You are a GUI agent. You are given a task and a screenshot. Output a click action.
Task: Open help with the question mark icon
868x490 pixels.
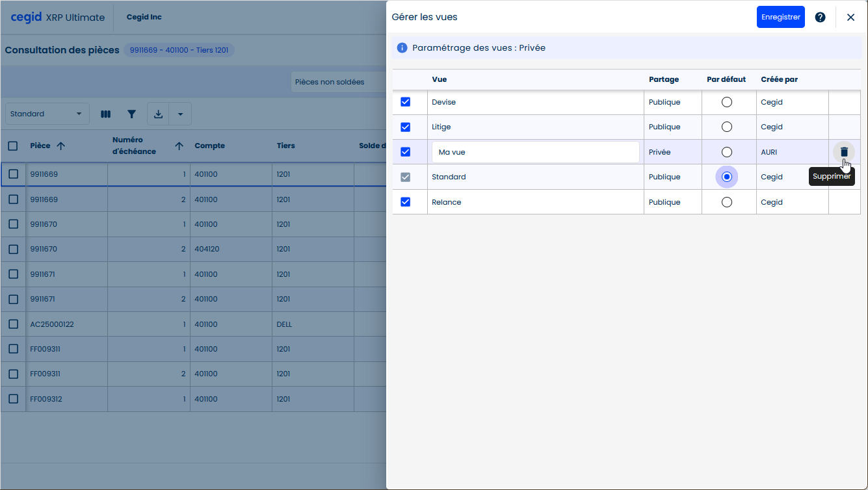(x=820, y=18)
